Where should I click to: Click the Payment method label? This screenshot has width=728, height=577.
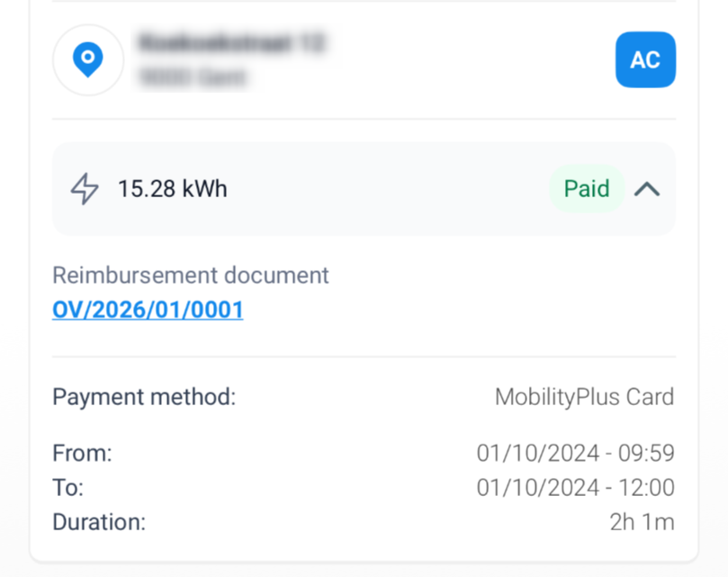click(144, 397)
